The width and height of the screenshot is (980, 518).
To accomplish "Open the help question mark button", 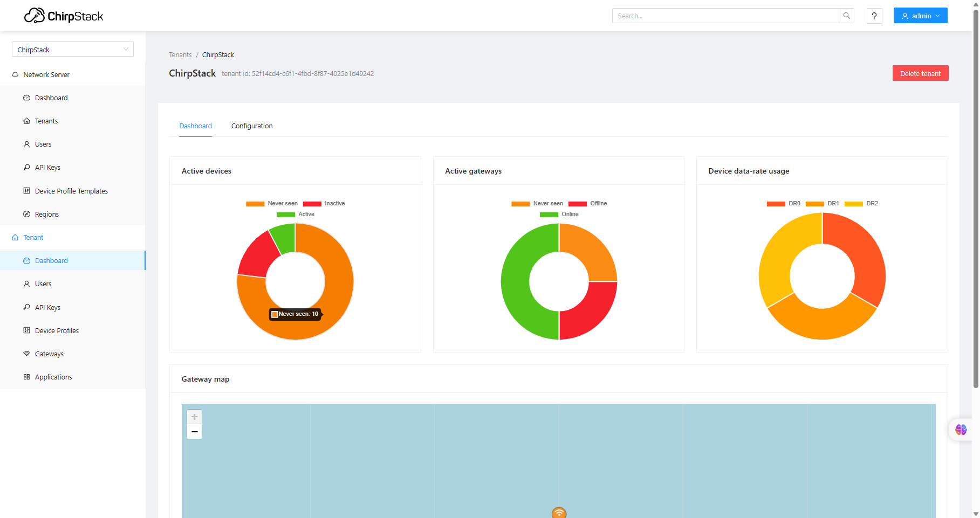I will [874, 16].
